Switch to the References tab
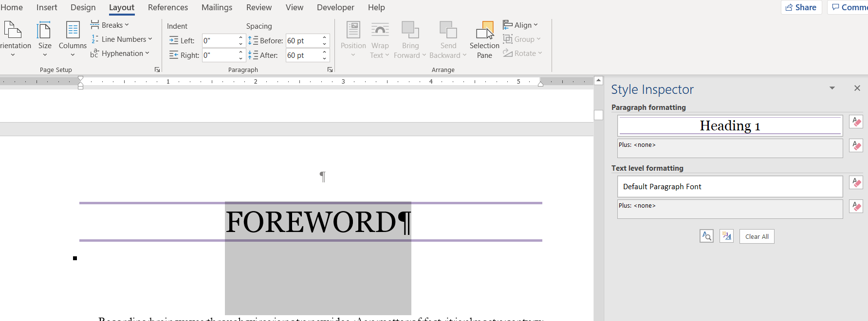The image size is (868, 321). pyautogui.click(x=168, y=7)
